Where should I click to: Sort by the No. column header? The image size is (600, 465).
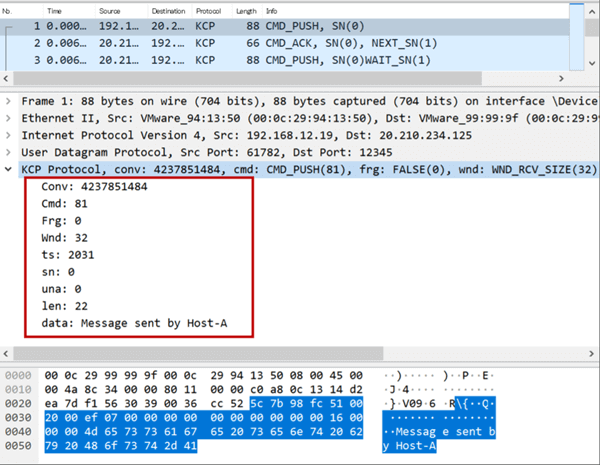tap(7, 11)
